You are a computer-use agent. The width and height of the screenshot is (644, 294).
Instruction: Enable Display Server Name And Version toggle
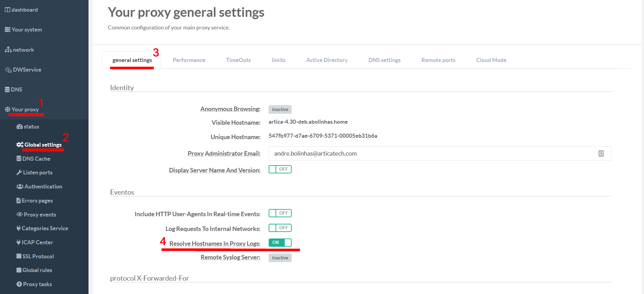[280, 169]
